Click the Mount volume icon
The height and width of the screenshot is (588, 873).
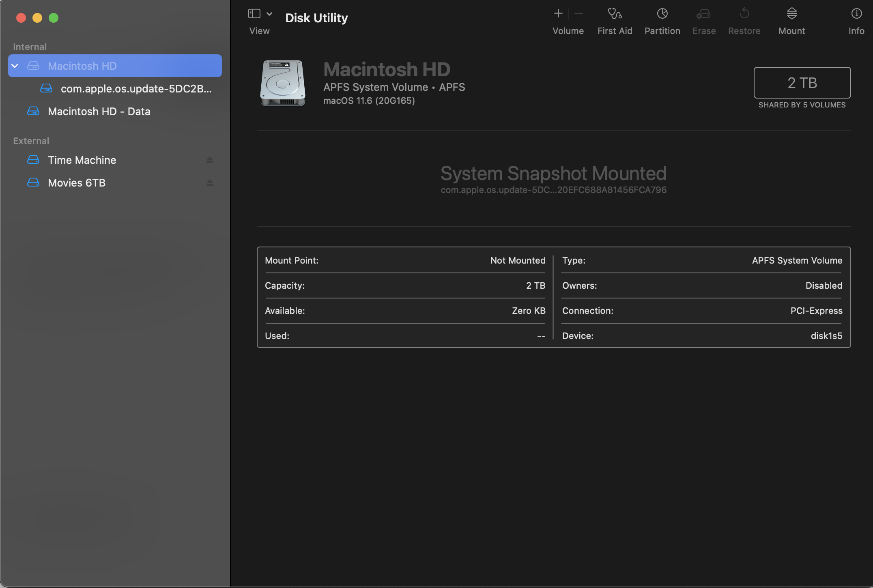(791, 14)
